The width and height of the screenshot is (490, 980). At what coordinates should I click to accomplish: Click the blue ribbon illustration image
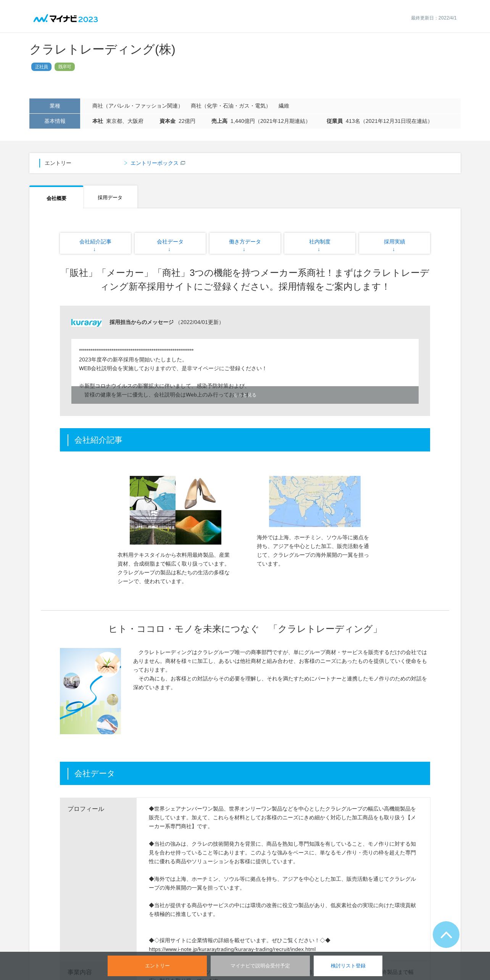[90, 691]
